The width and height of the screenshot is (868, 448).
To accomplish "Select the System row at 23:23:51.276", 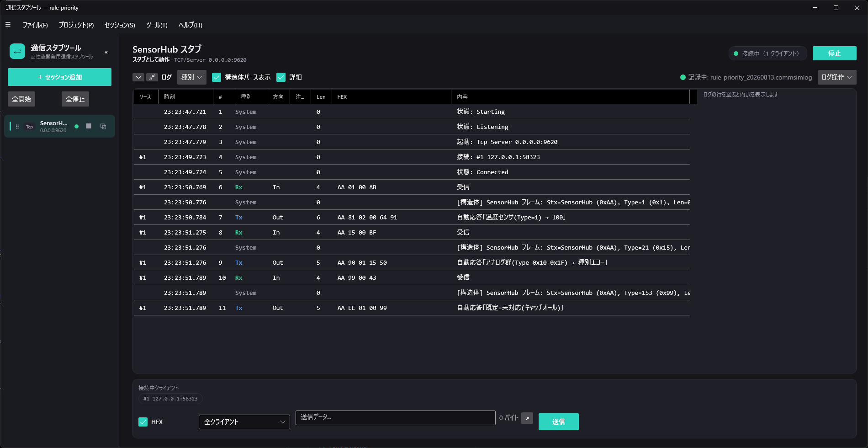I will click(x=412, y=247).
